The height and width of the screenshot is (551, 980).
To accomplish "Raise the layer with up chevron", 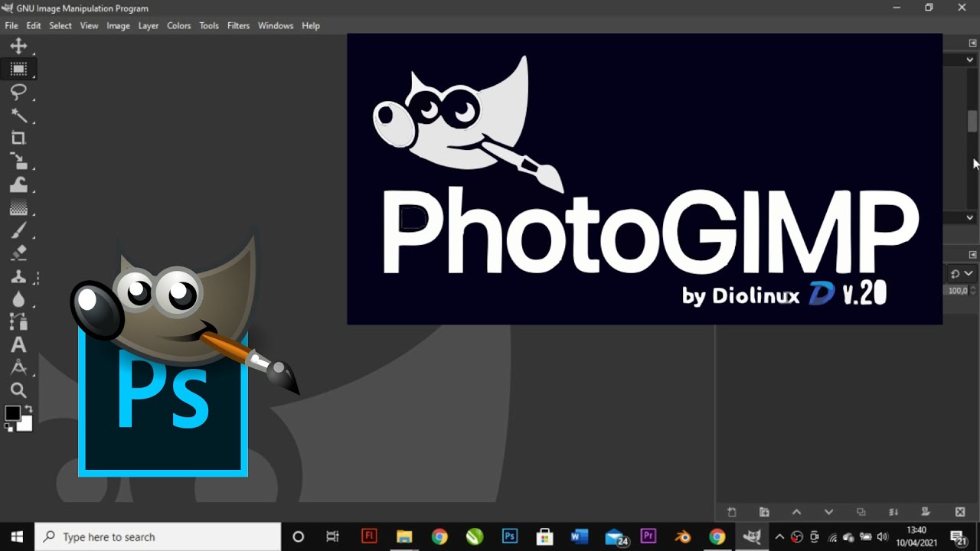I will 796,512.
